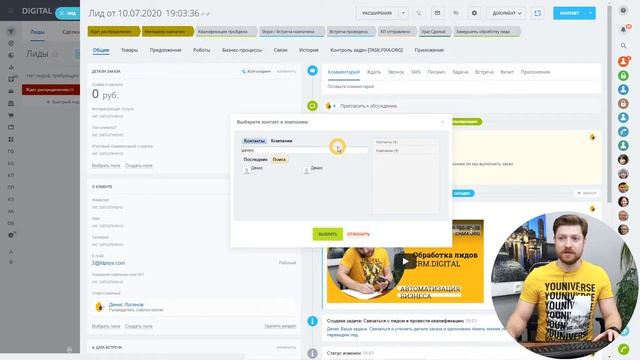Click the green phone call icon in bottom corner
640x360 pixels.
[623, 349]
